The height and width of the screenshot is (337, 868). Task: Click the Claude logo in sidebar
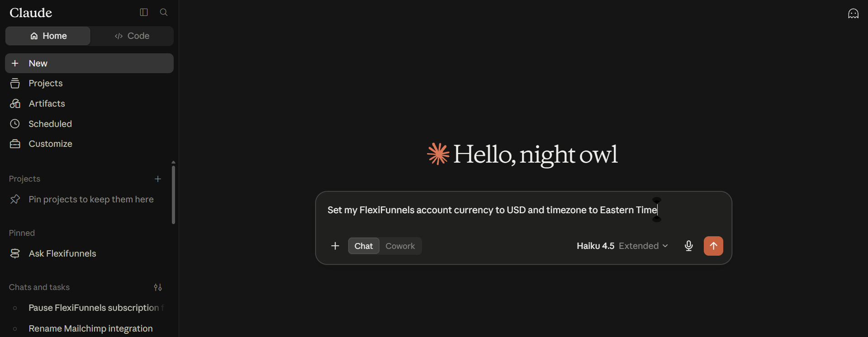tap(31, 13)
